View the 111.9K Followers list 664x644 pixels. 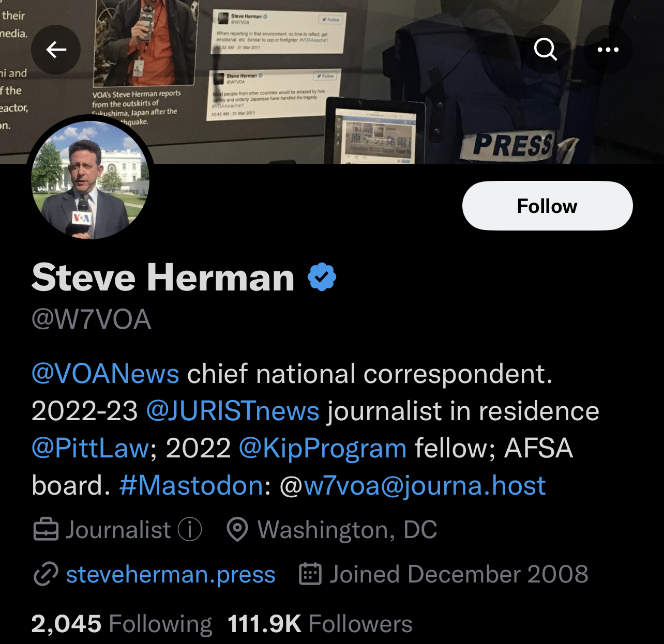(320, 624)
